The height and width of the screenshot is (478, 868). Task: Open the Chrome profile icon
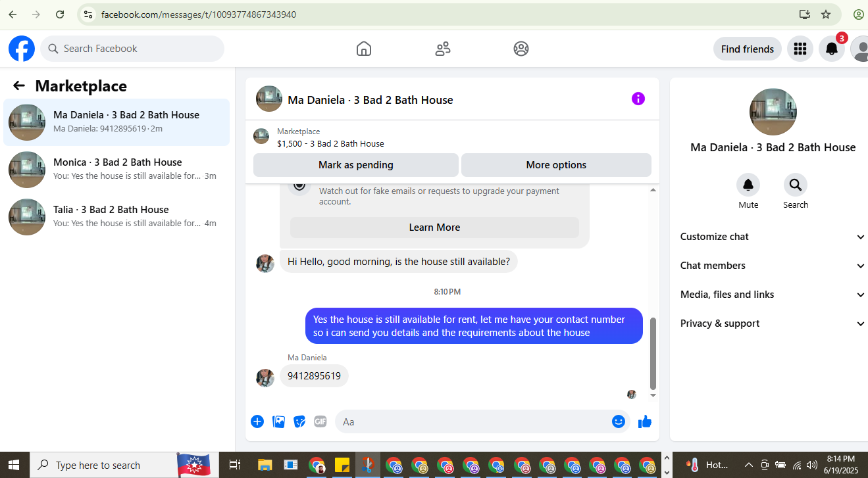(859, 14)
